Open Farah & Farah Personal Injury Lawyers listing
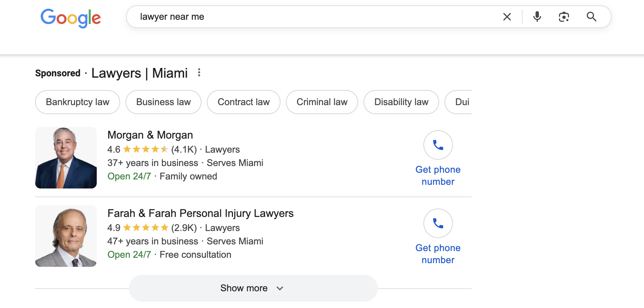The width and height of the screenshot is (644, 308). coord(200,213)
